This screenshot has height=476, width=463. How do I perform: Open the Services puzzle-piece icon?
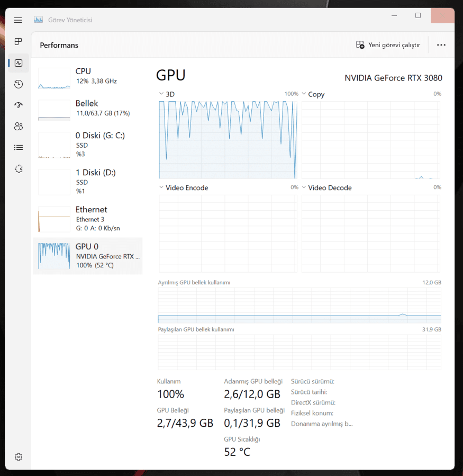coord(19,169)
